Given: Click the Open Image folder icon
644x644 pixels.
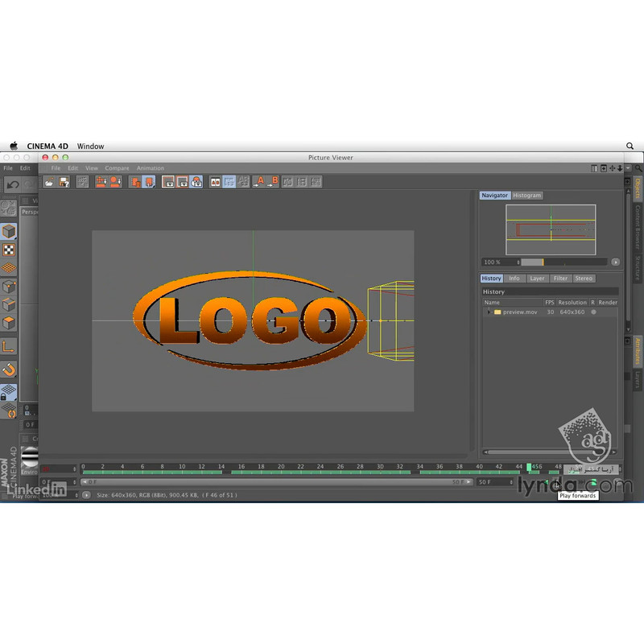Looking at the screenshot, I should (x=50, y=182).
